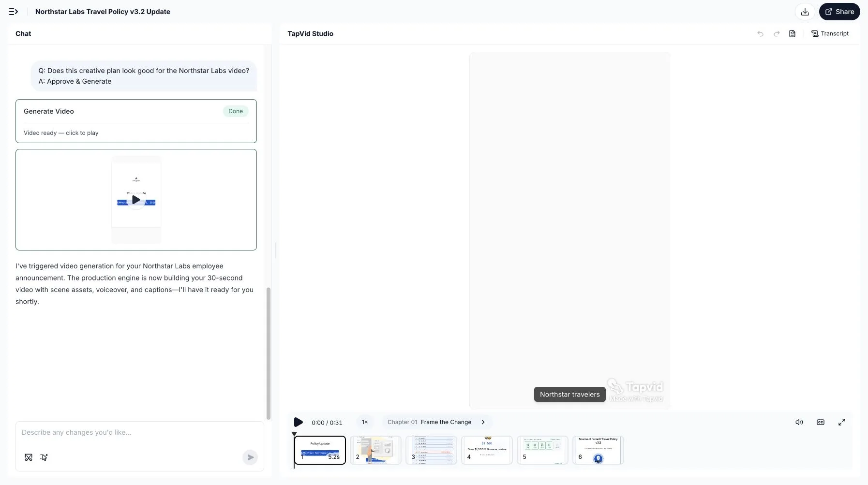Play the video in the studio player
The image size is (868, 485).
click(x=299, y=422)
